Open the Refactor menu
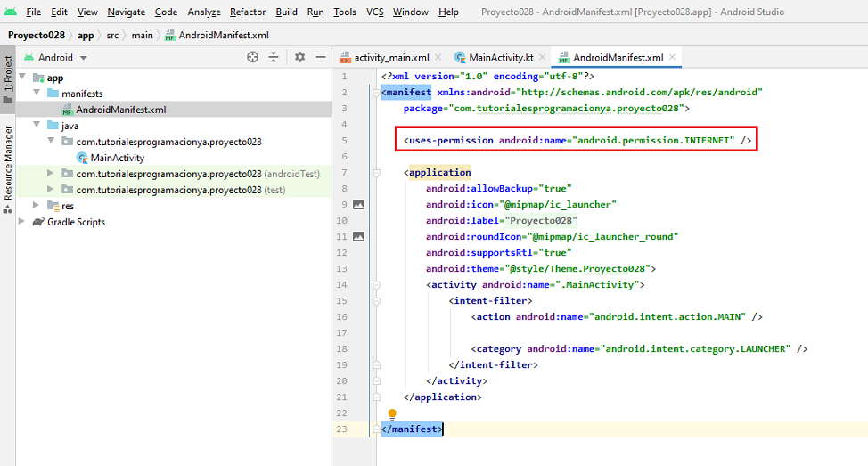The height and width of the screenshot is (466, 868). coord(248,12)
